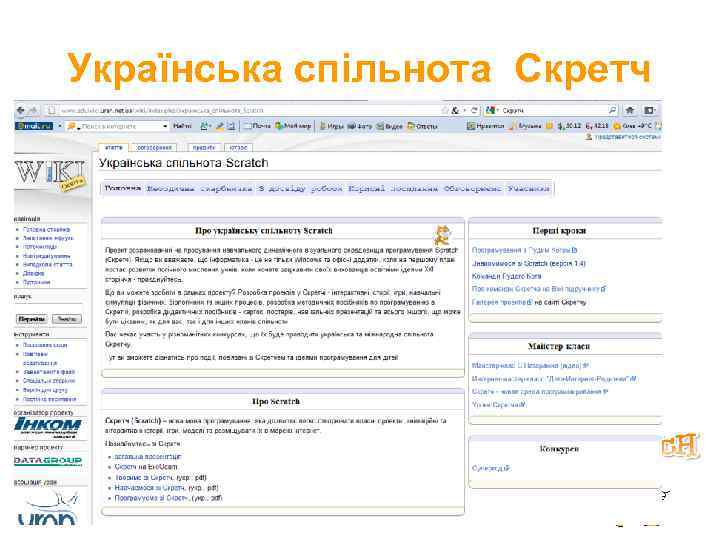Open Почта on the mail.ru toolbar
This screenshot has width=720, height=540.
[x=257, y=126]
